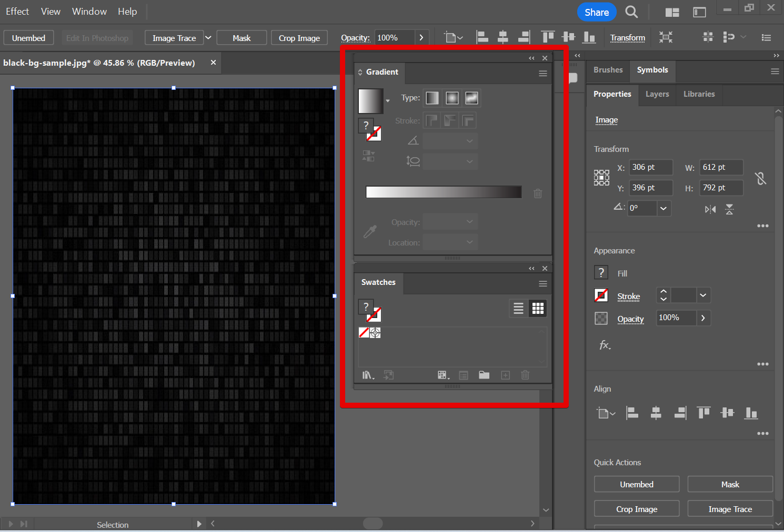Switch Swatches panel to thumbnail view
The height and width of the screenshot is (532, 784).
[538, 309]
